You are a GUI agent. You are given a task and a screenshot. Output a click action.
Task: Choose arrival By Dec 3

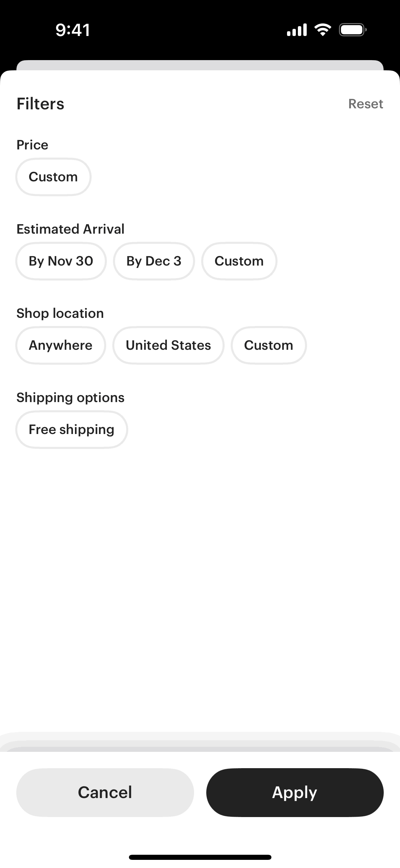pos(154,261)
